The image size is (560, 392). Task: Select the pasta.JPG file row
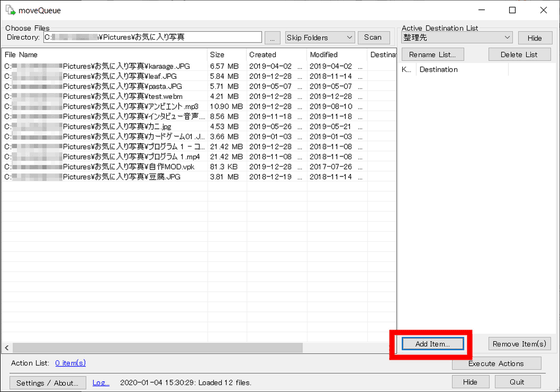click(199, 86)
